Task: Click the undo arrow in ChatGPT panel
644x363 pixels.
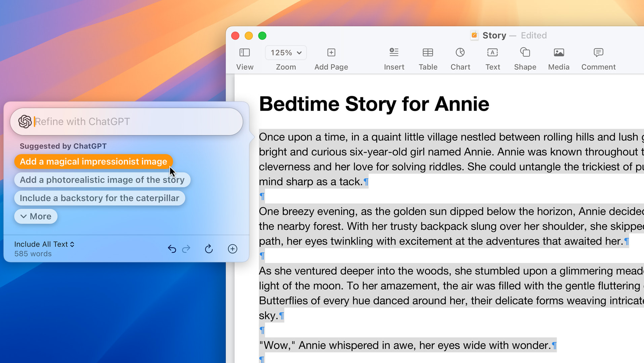Action: click(x=172, y=249)
